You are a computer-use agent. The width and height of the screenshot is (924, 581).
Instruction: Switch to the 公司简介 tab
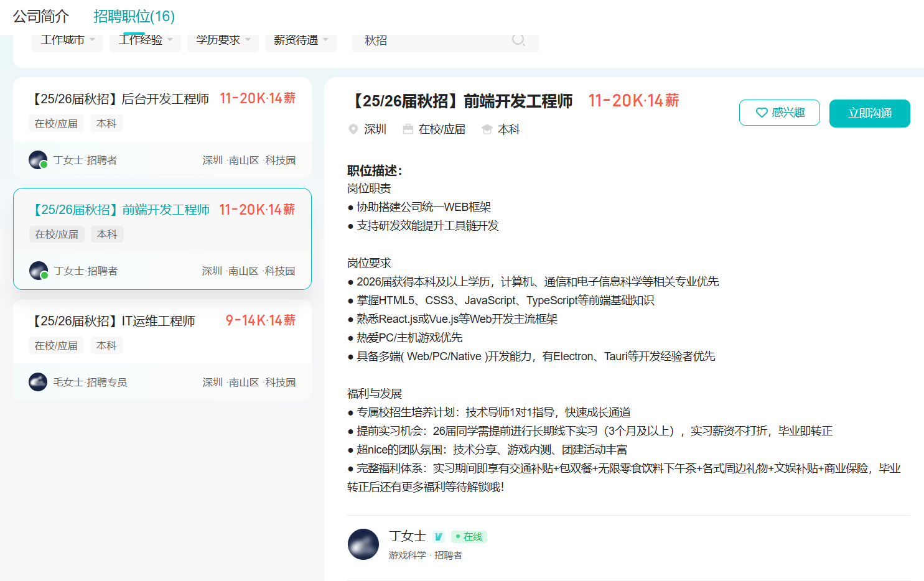(x=41, y=16)
